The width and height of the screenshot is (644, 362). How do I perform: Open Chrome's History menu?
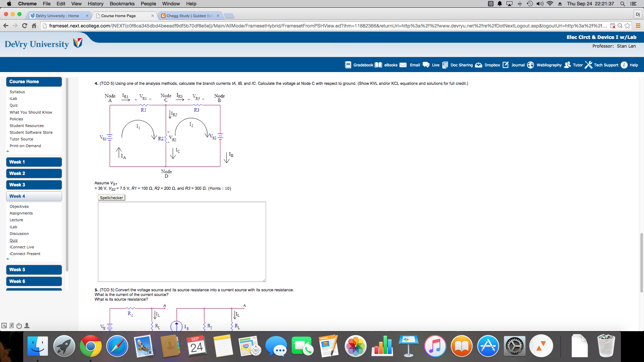[96, 4]
